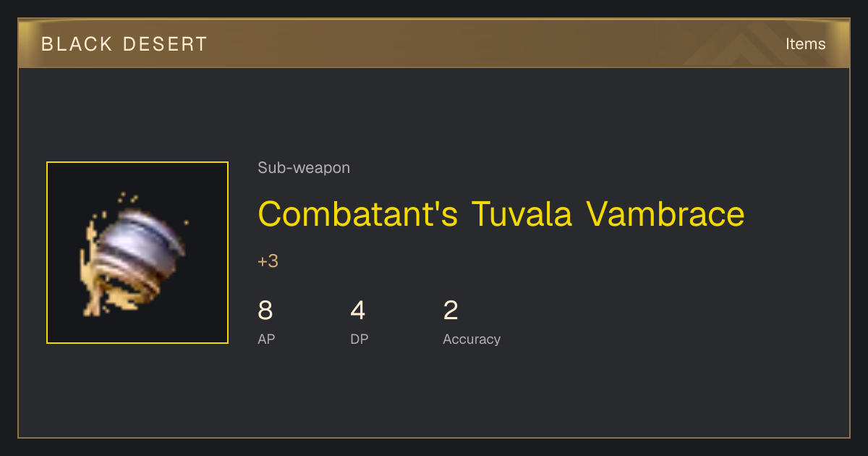
Task: Click the Accuracy value 2
Action: click(451, 311)
